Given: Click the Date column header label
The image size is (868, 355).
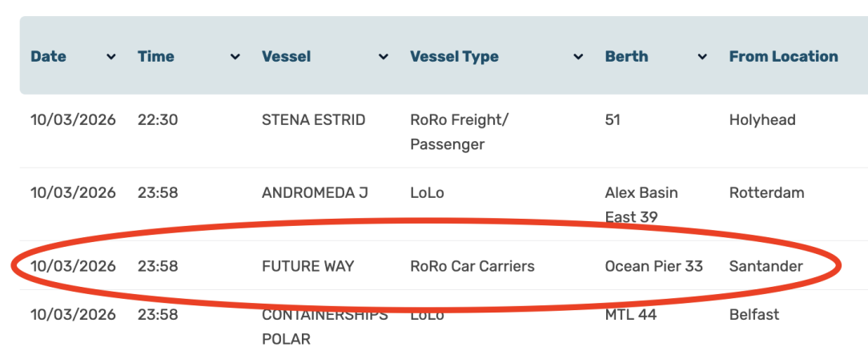Looking at the screenshot, I should point(48,57).
